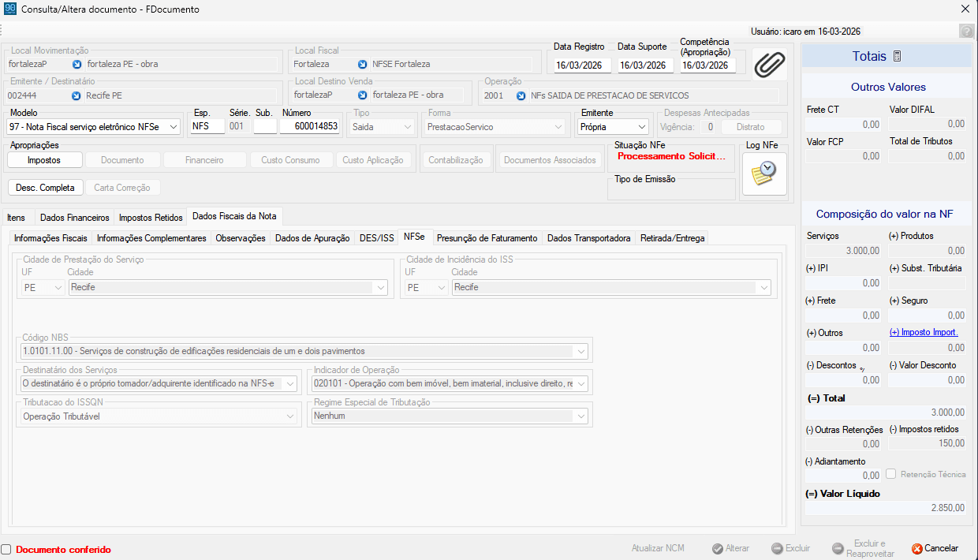
Task: Click the Carta Correção button
Action: tap(122, 188)
